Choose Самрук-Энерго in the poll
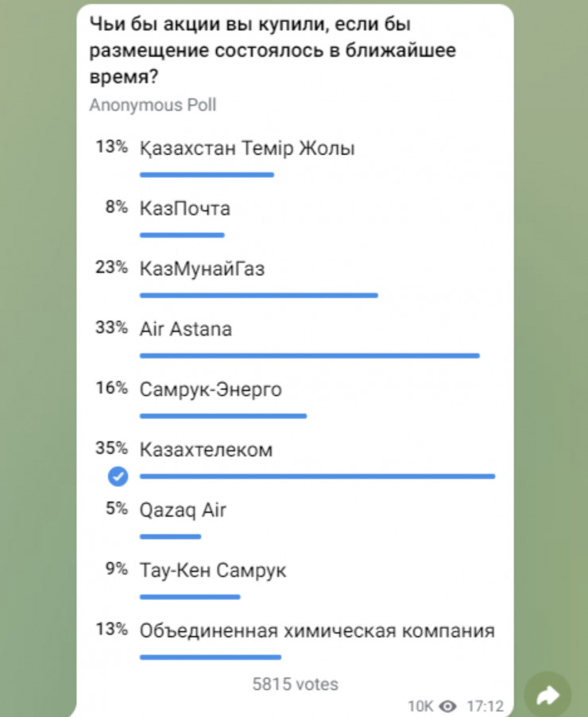Screen dimensions: 588x717 [x=211, y=390]
